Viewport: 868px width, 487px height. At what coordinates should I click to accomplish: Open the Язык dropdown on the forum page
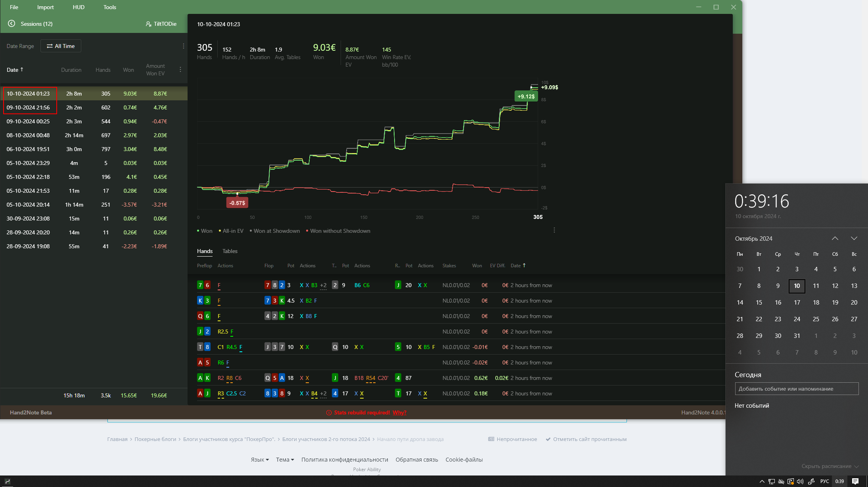point(260,460)
